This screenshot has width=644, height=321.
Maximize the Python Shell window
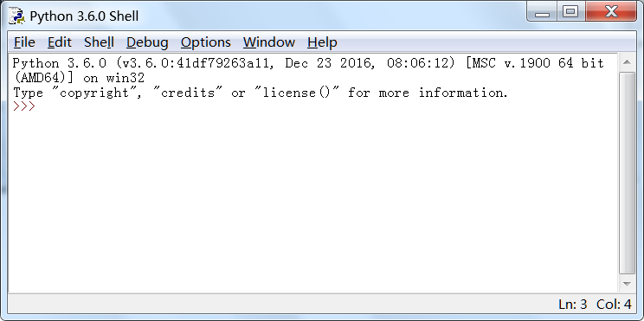point(571,12)
